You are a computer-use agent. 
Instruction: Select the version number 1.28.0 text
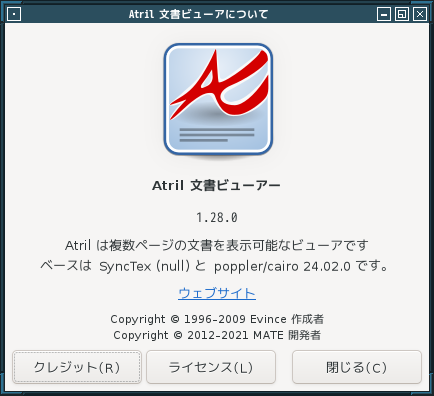pyautogui.click(x=217, y=218)
